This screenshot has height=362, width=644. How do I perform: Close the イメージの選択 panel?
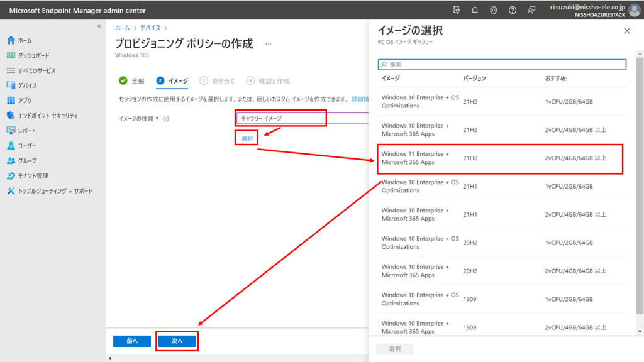(x=626, y=31)
